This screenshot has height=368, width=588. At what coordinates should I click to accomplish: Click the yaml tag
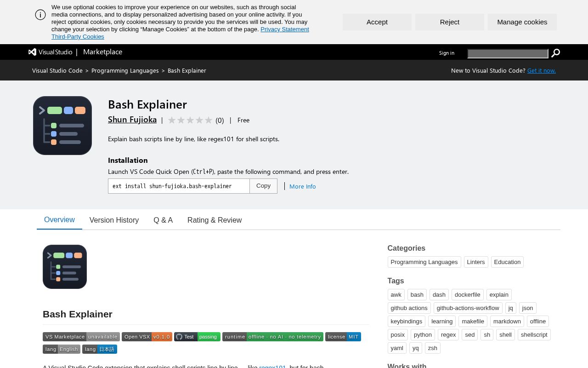(x=397, y=348)
